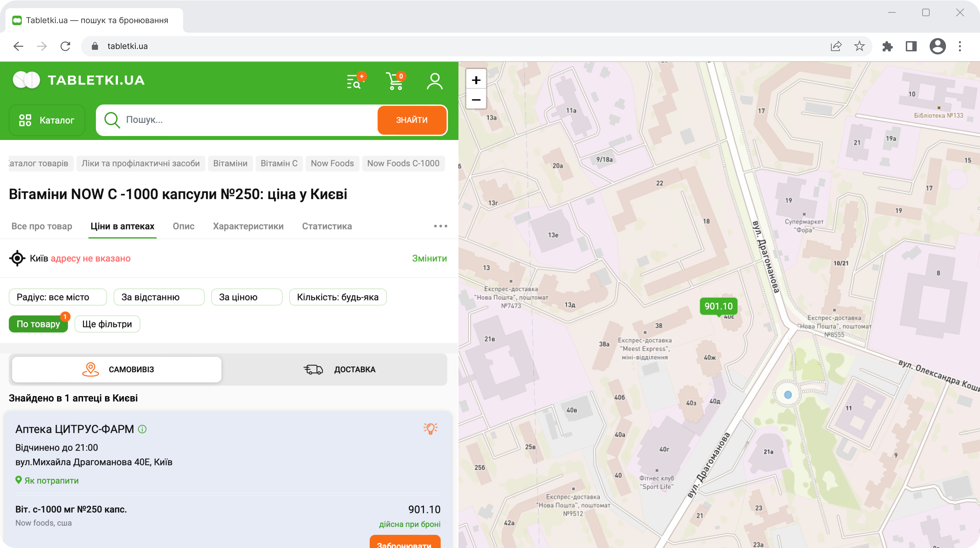The image size is (980, 548).
Task: Switch to the Ціни в аптеках tab
Action: 122,226
